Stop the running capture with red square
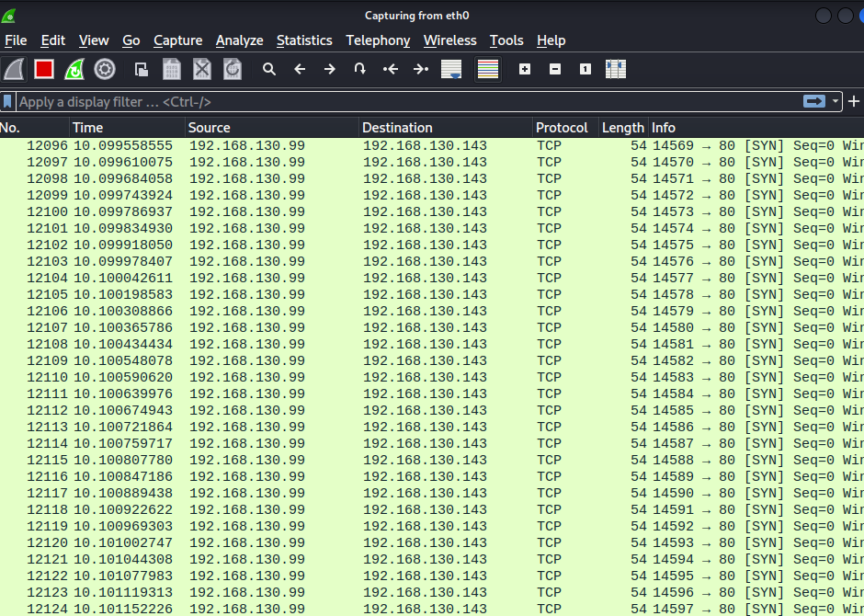This screenshot has width=864, height=616. [x=44, y=70]
